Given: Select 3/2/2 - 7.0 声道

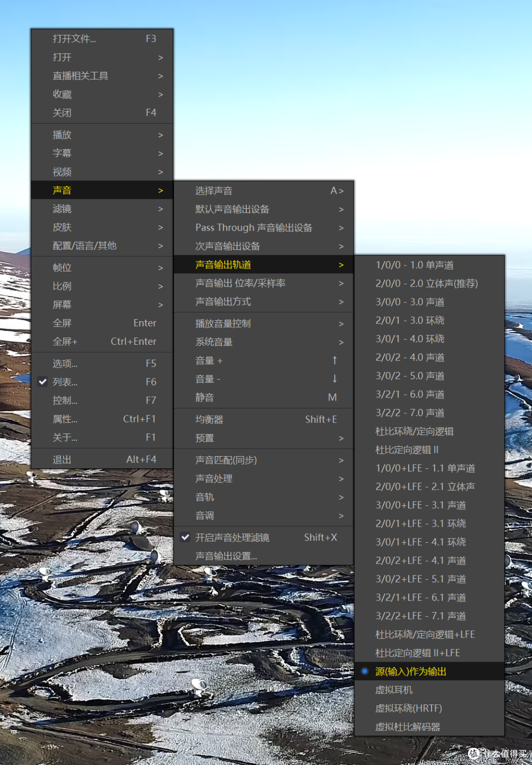Looking at the screenshot, I should (x=430, y=413).
